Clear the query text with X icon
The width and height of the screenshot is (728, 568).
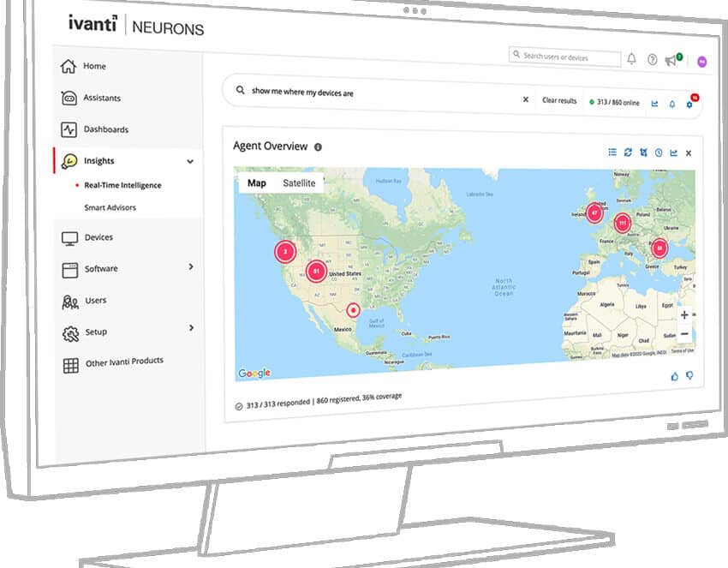pyautogui.click(x=526, y=99)
